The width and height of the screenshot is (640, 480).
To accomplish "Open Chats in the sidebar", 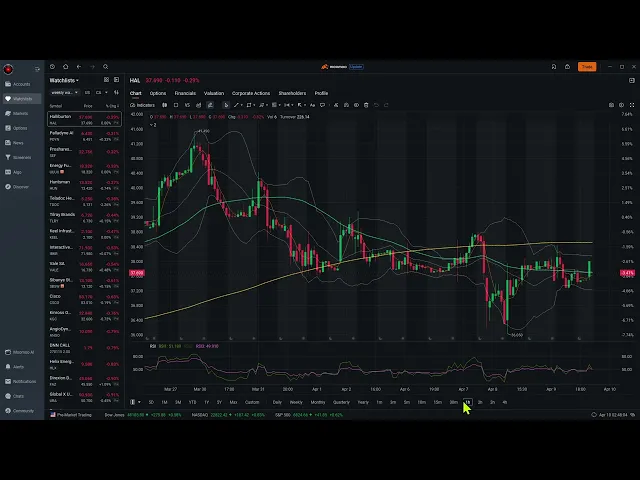I will [15, 396].
